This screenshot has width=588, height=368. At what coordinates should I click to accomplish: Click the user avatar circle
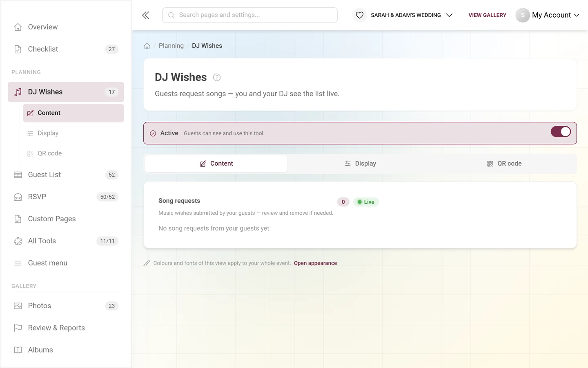pyautogui.click(x=523, y=15)
